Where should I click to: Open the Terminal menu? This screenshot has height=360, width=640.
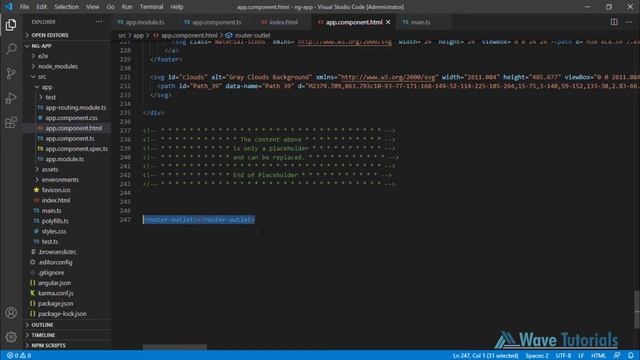click(151, 7)
